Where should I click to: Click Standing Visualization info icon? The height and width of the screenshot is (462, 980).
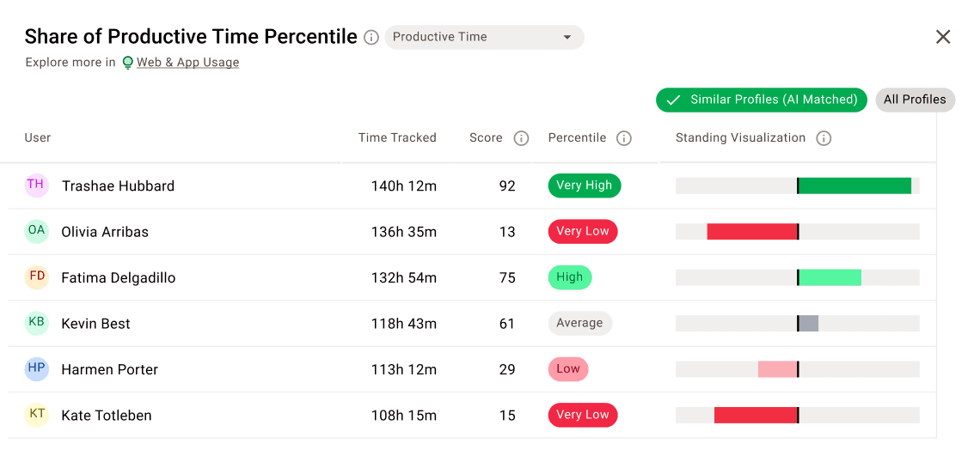[824, 138]
